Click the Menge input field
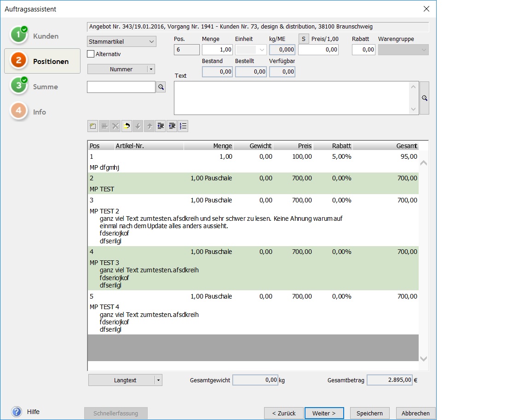The height and width of the screenshot is (420, 530). coord(217,50)
